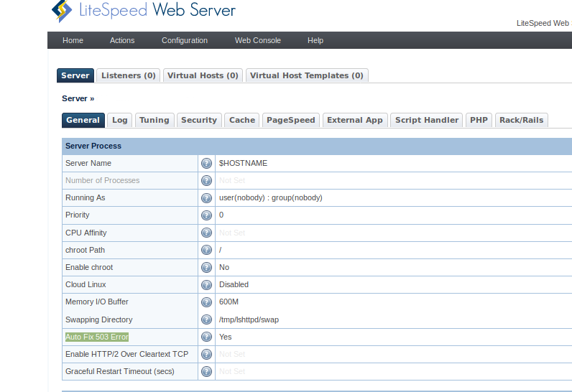Click Enable HTTP/2 Over Cleartext TCP label
This screenshot has height=392, width=572.
[x=127, y=354]
